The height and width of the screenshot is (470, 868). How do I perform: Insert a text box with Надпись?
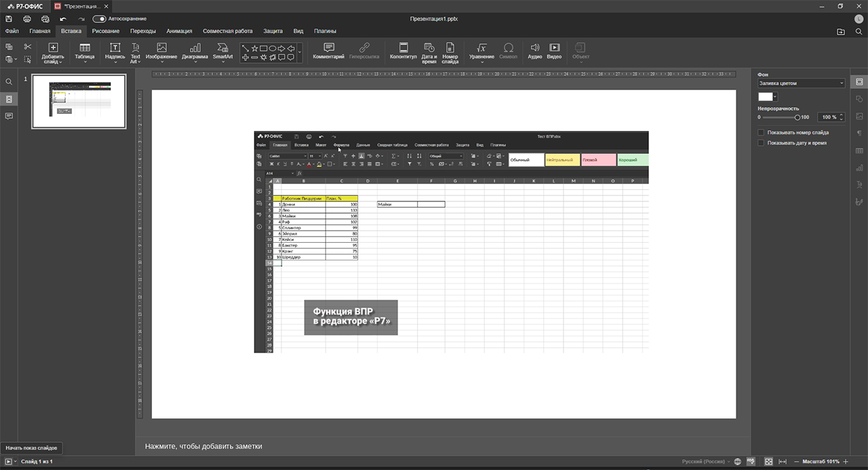tap(115, 49)
